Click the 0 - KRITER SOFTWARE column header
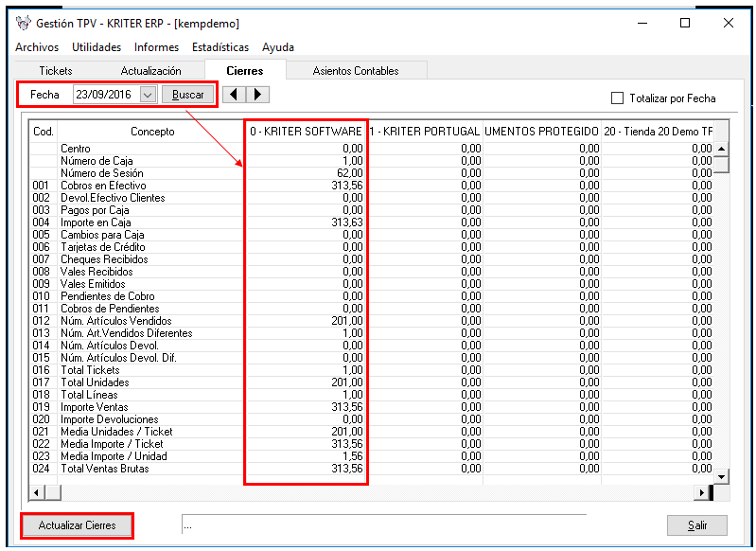This screenshot has height=551, width=756. pyautogui.click(x=306, y=132)
